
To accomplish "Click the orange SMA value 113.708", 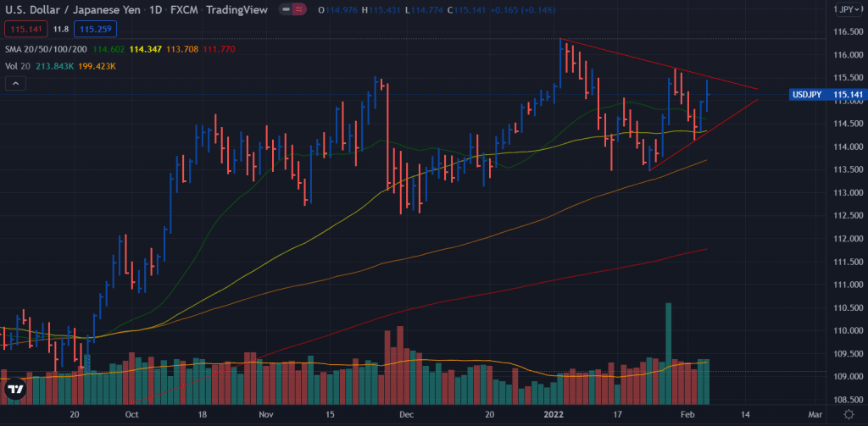I will 182,49.
